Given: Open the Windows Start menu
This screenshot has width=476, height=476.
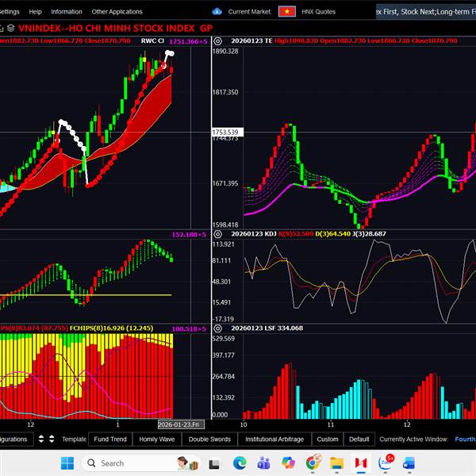Looking at the screenshot, I should (x=67, y=463).
